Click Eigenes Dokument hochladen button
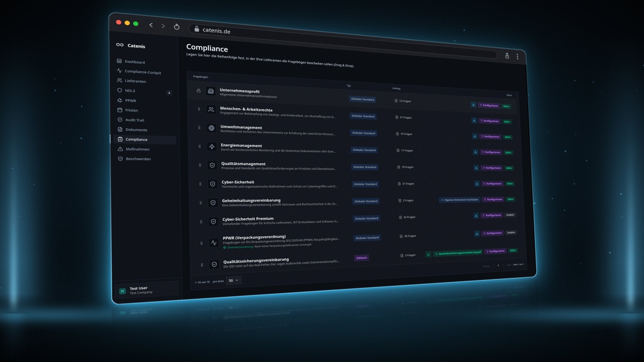Viewport: 644px width, 362px height. (x=460, y=200)
